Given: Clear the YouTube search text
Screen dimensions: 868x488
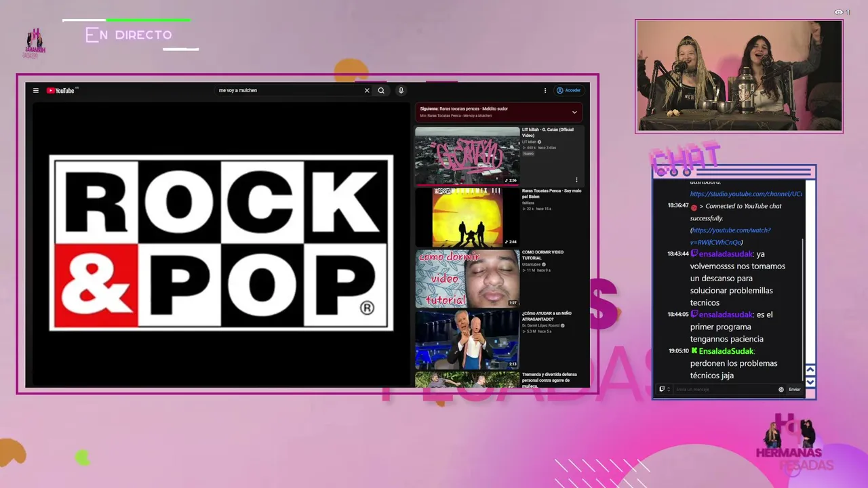Looking at the screenshot, I should click(367, 90).
